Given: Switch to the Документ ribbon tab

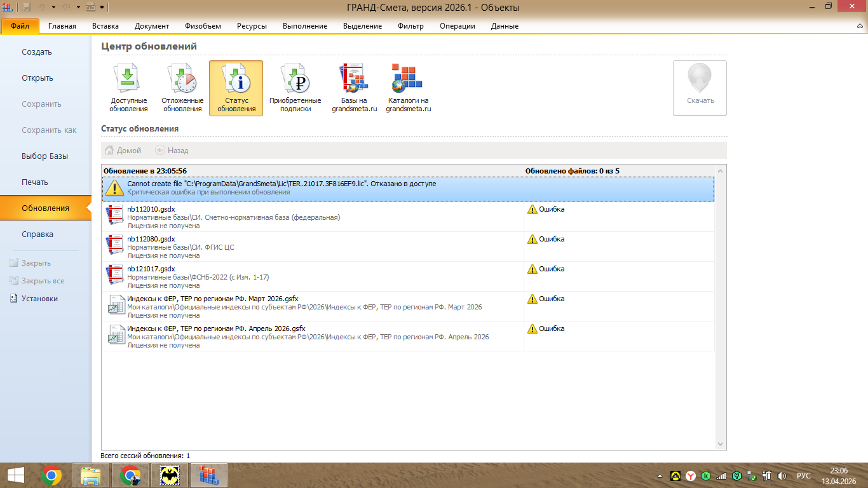Looking at the screenshot, I should point(152,26).
